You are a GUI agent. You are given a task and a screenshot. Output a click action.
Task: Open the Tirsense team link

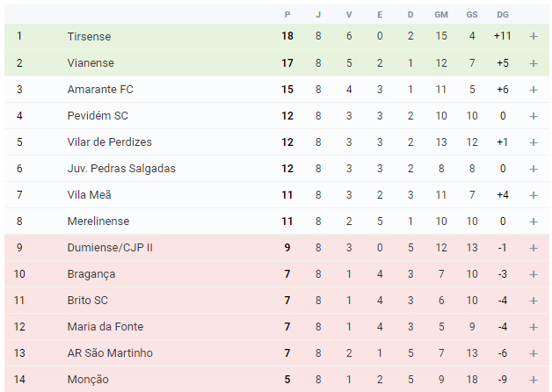89,37
